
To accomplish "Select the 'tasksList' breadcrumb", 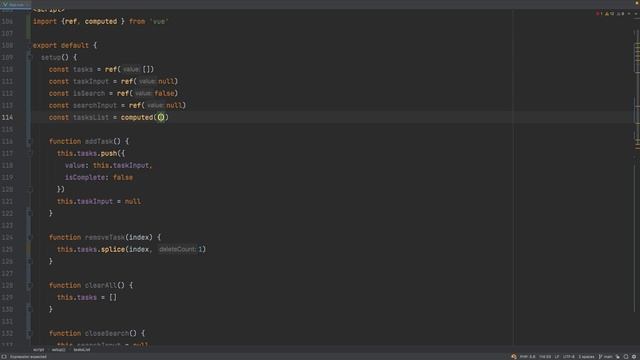I will tap(82, 349).
